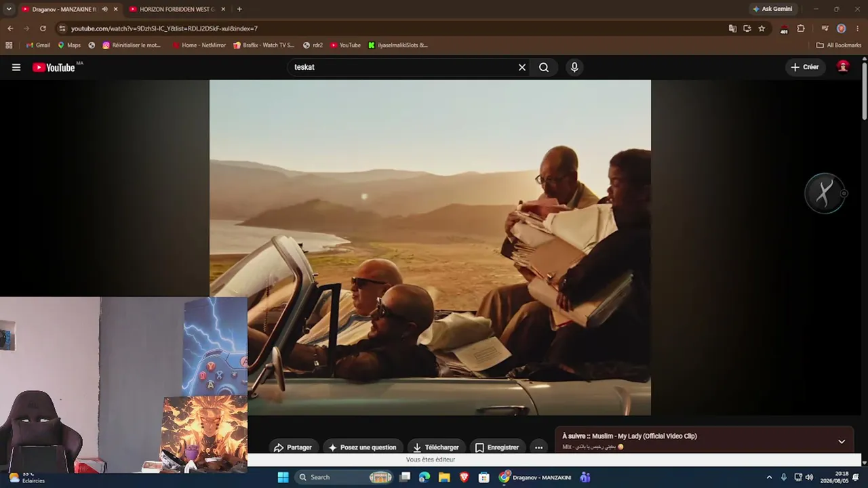Open the notifications bell in taskbar
868x488 pixels.
(856, 477)
